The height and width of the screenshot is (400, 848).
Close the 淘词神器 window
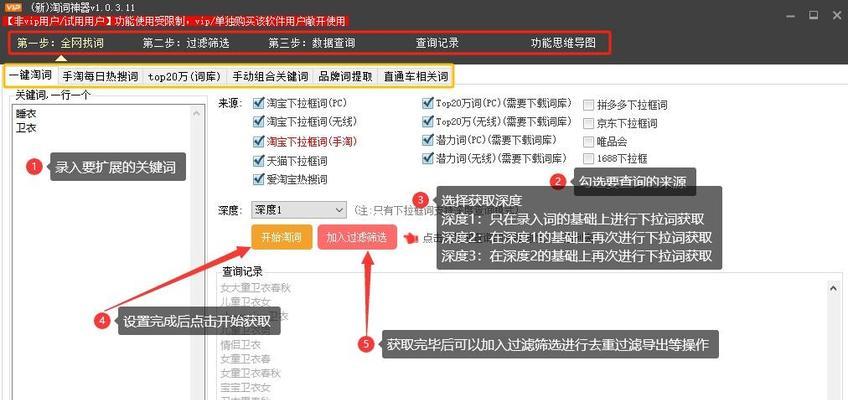(836, 15)
